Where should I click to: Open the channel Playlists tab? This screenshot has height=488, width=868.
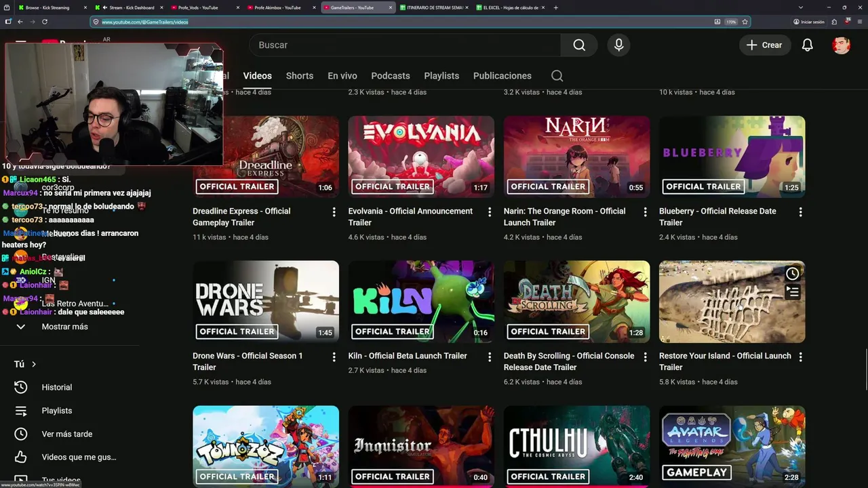point(441,76)
